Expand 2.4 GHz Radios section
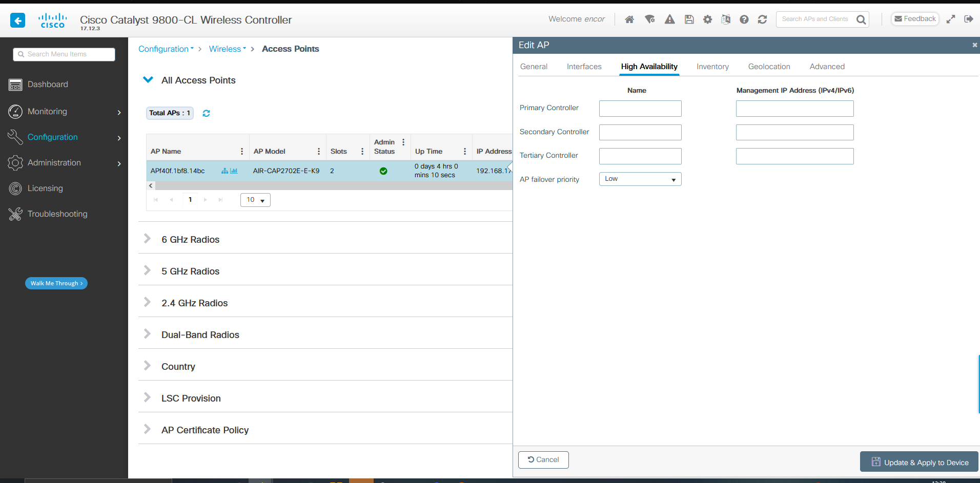The height and width of the screenshot is (483, 980). [148, 302]
